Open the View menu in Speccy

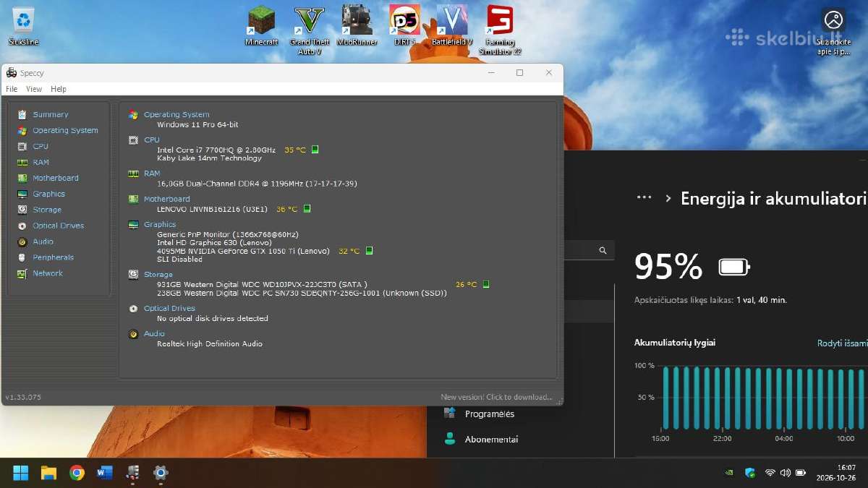pos(34,89)
